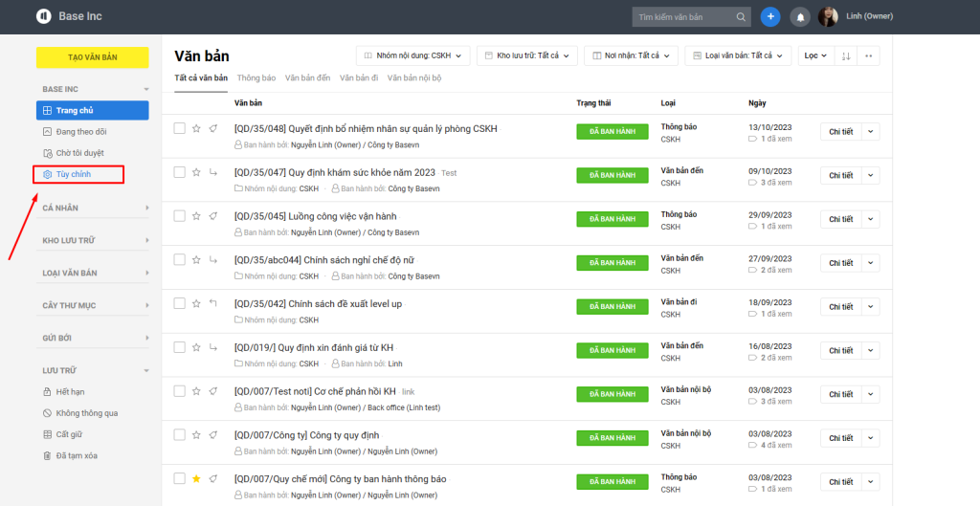
Task: Switch to Tất cả văn bản tab
Action: pyautogui.click(x=201, y=78)
